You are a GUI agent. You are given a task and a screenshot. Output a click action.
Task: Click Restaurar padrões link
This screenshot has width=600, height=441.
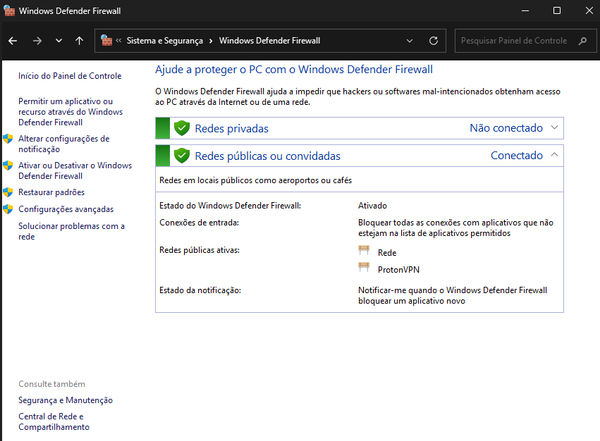(x=51, y=192)
